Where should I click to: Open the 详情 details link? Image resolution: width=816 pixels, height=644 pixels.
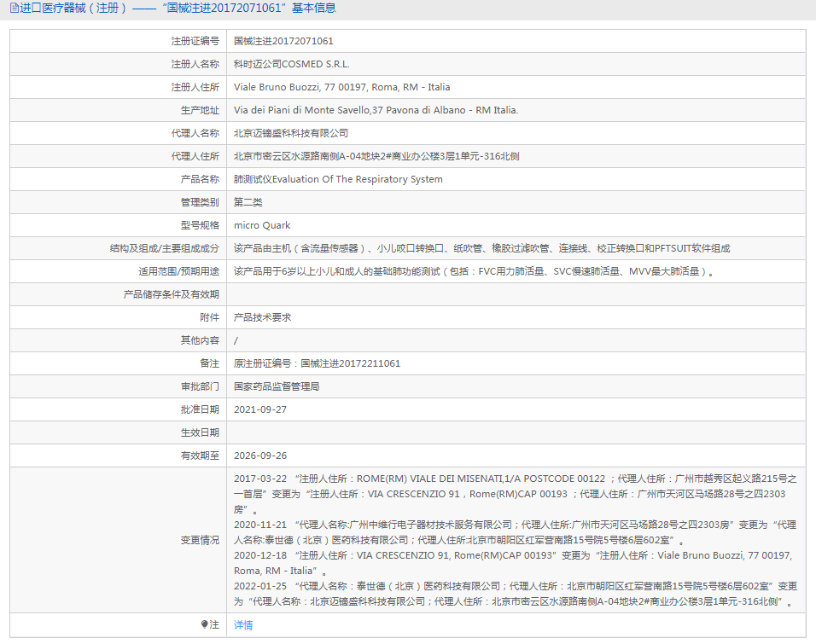click(x=243, y=625)
